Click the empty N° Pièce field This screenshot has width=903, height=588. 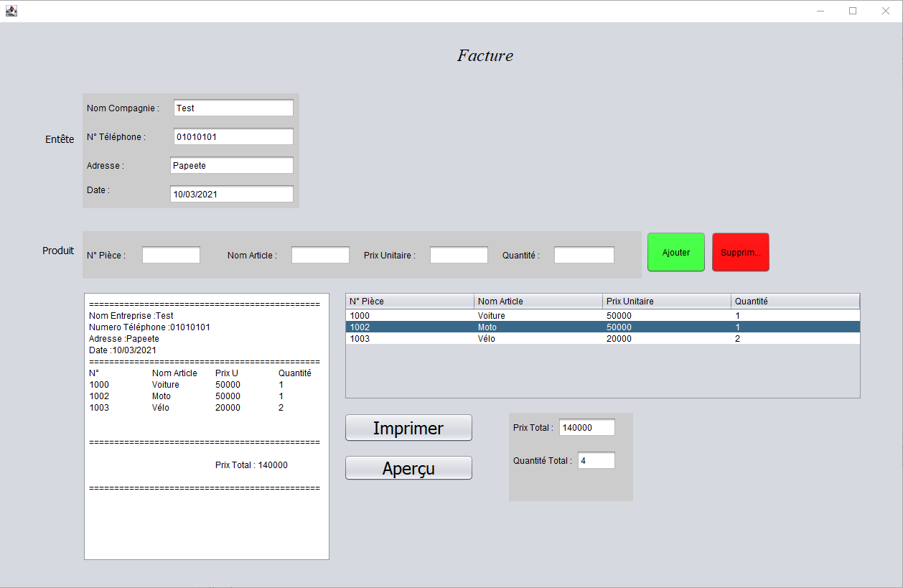[x=171, y=255]
